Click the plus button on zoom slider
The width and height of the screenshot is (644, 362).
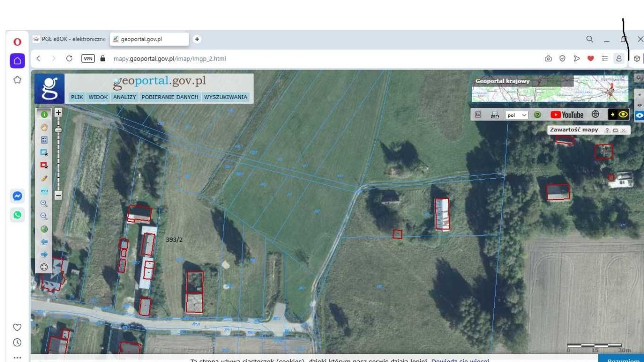point(58,113)
